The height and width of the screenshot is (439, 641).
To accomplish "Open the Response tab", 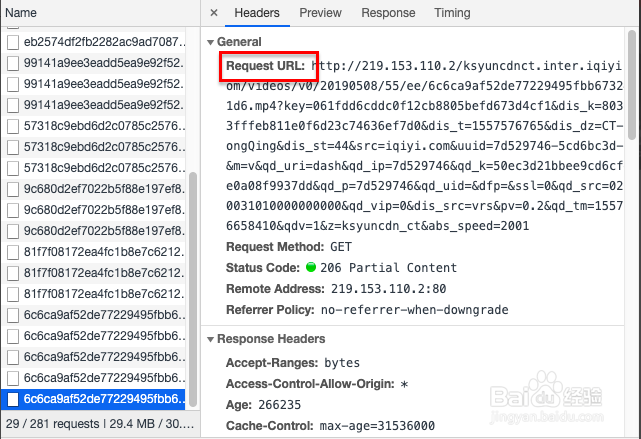I will click(388, 13).
